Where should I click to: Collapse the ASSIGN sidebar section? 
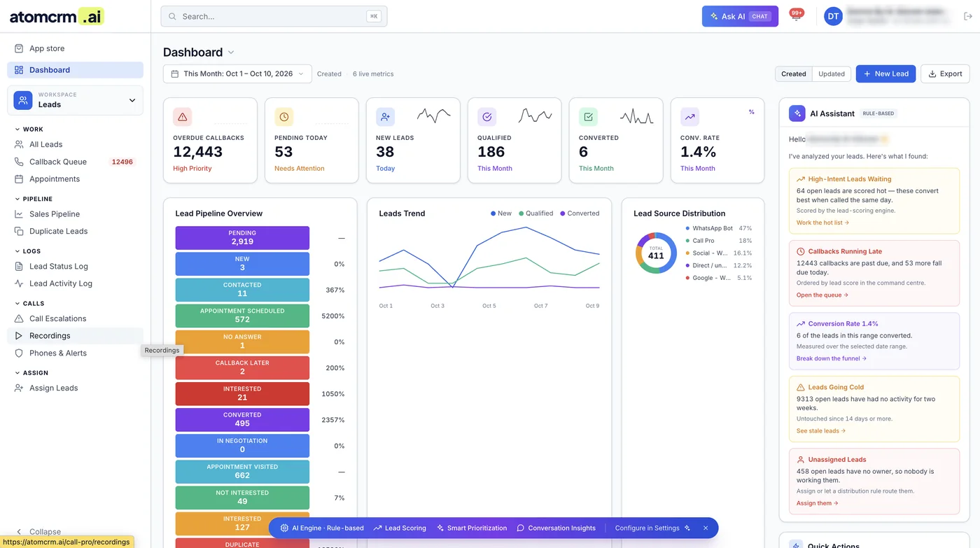[31, 373]
